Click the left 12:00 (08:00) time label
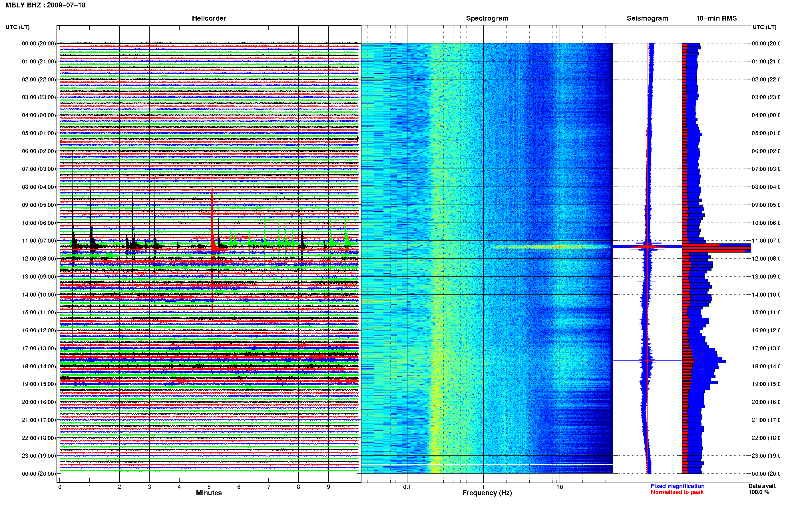The width and height of the screenshot is (812, 508). point(39,258)
